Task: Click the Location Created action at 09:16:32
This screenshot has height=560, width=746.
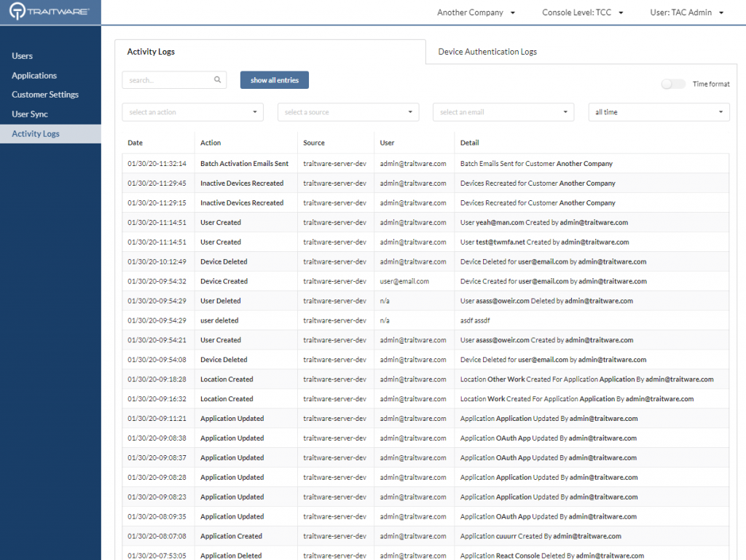Action: coord(227,399)
